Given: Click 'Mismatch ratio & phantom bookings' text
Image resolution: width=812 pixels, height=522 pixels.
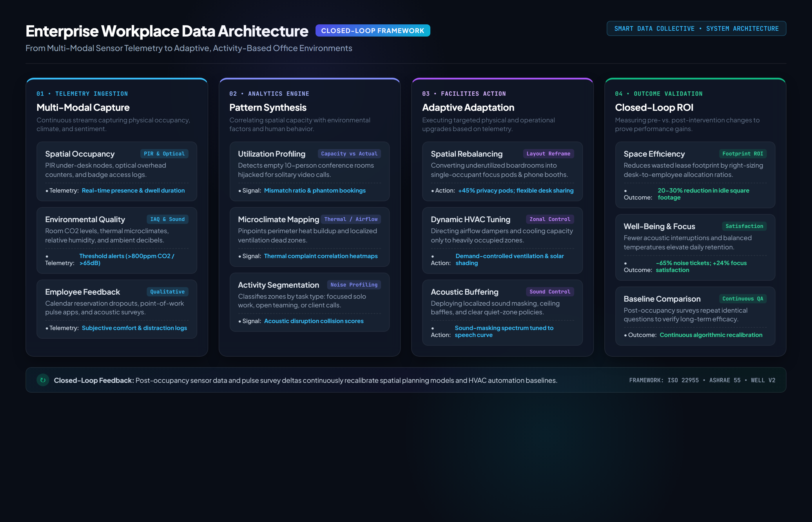Looking at the screenshot, I should (315, 191).
